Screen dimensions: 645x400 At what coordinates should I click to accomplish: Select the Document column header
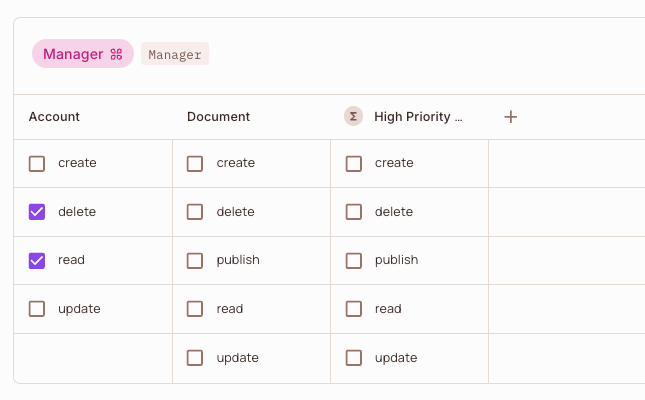pyautogui.click(x=218, y=117)
